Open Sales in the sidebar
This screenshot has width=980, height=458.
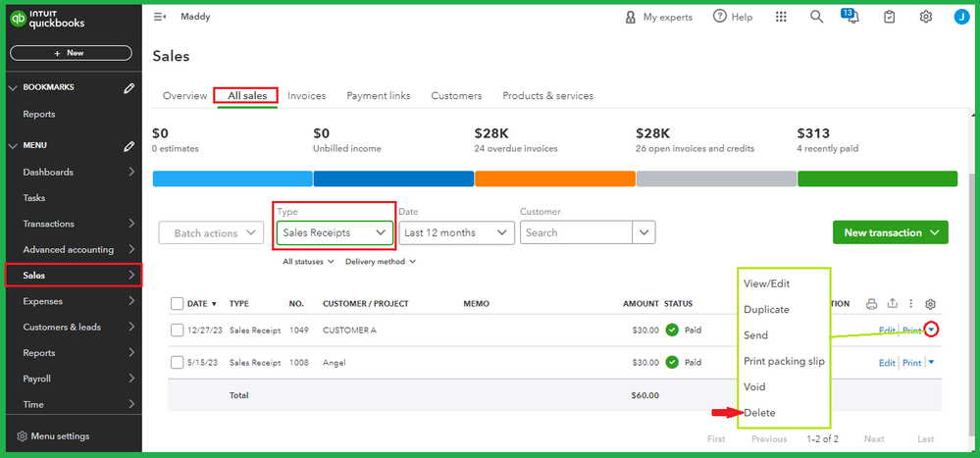[74, 275]
